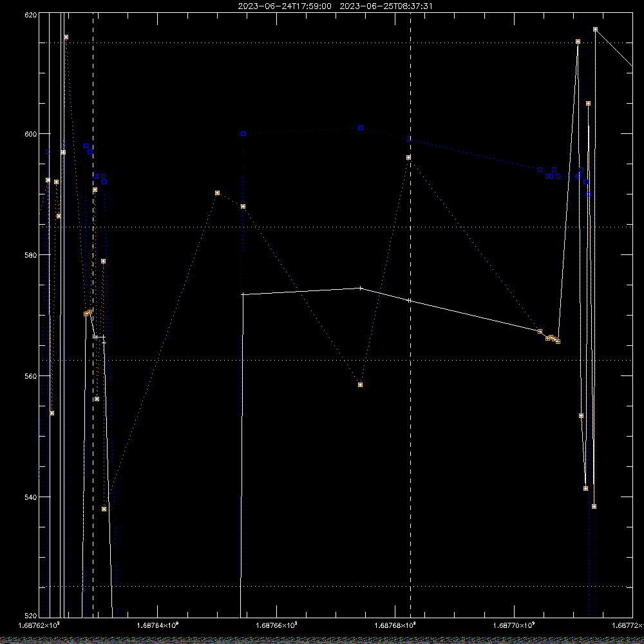Image resolution: width=644 pixels, height=644 pixels.
Task: Select the lowest right-side orange point near 538
Action: (594, 506)
